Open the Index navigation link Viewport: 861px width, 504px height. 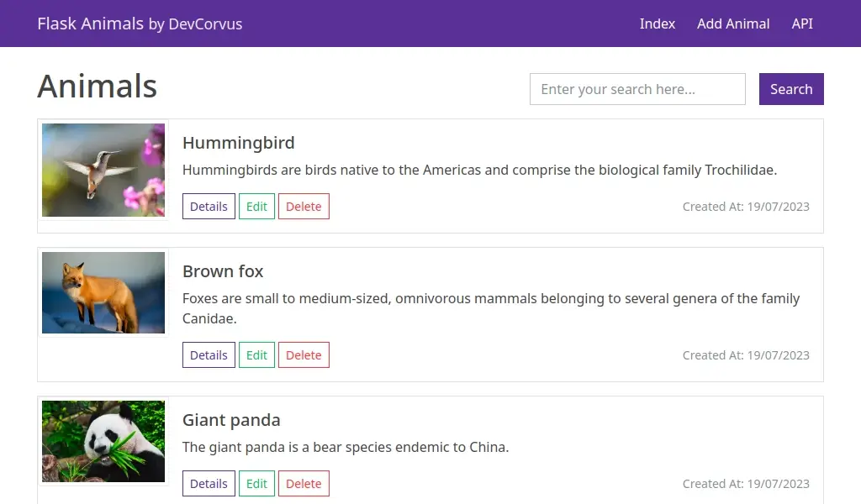click(658, 24)
